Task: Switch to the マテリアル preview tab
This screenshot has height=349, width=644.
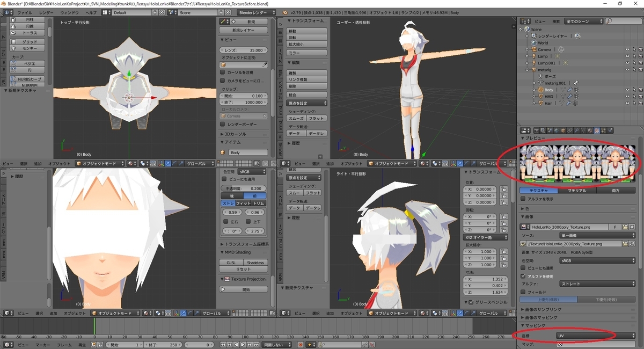Action: pyautogui.click(x=577, y=190)
